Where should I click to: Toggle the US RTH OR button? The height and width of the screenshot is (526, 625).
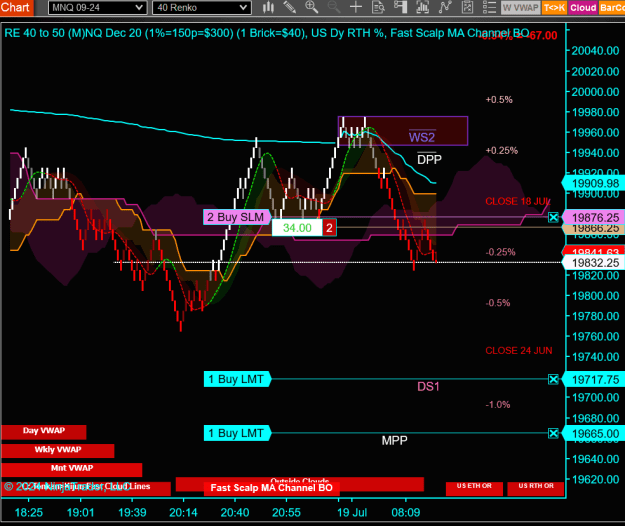pyautogui.click(x=536, y=488)
